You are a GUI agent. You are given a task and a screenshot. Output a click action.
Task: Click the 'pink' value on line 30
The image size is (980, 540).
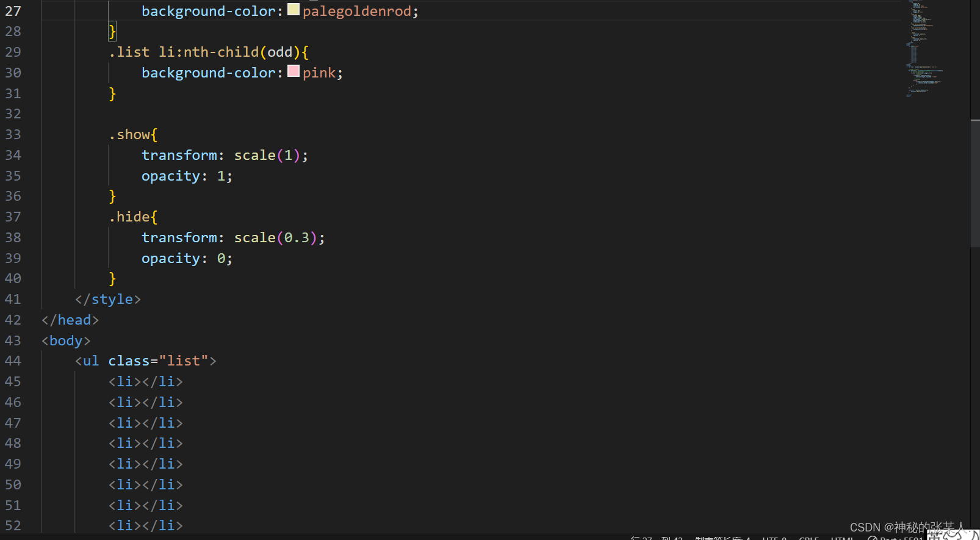(319, 73)
